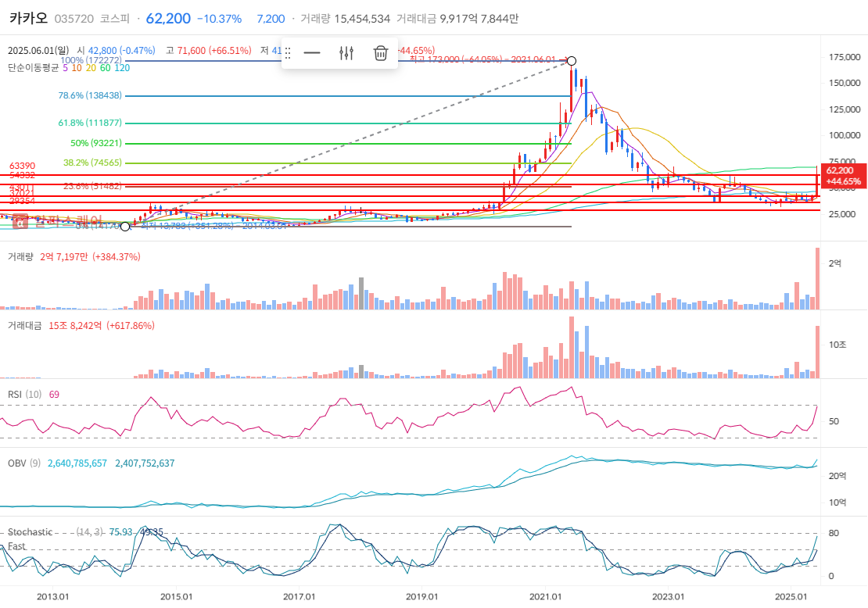Click the 단순이동평균 indicator label
This screenshot has width=868, height=608.
(33, 68)
